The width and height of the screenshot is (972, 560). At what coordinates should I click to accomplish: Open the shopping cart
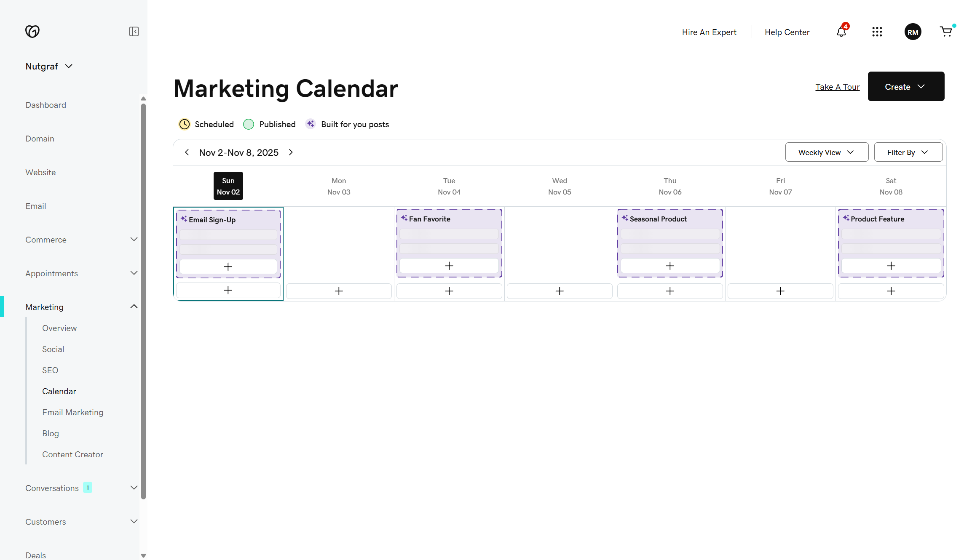coord(946,32)
